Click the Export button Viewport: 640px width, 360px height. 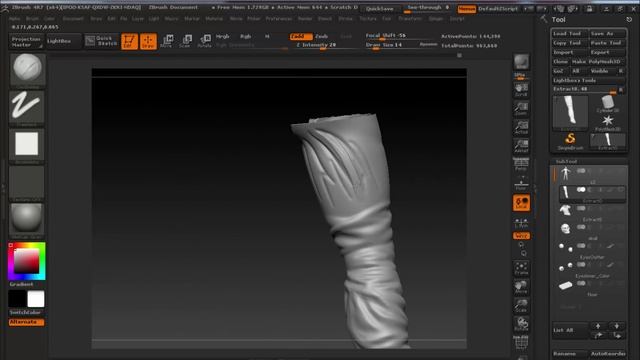pos(607,52)
